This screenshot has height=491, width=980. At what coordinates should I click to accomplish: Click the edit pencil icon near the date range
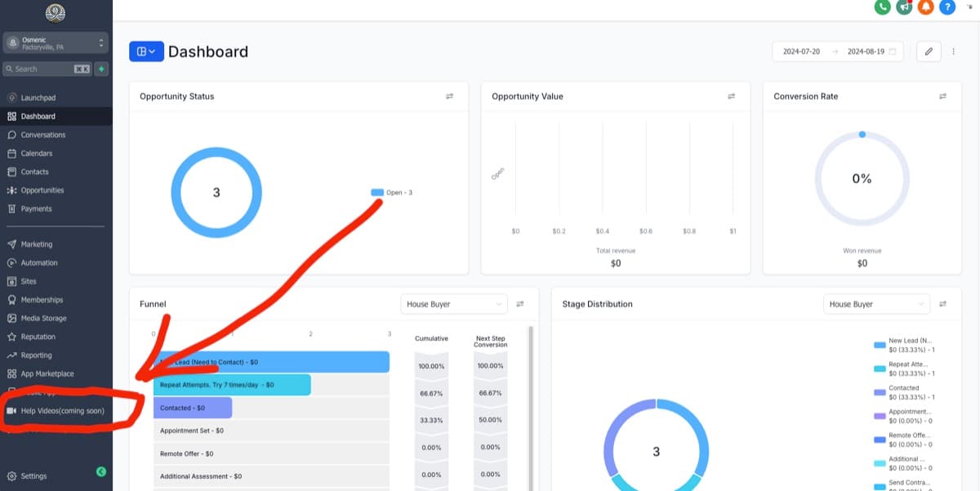(x=928, y=51)
